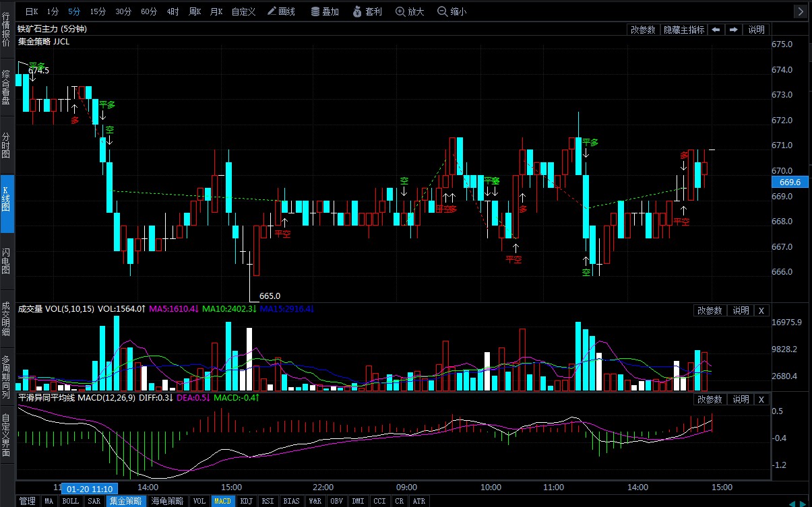This screenshot has width=812, height=507.
Task: Switch to the 日K daily period
Action: click(32, 11)
